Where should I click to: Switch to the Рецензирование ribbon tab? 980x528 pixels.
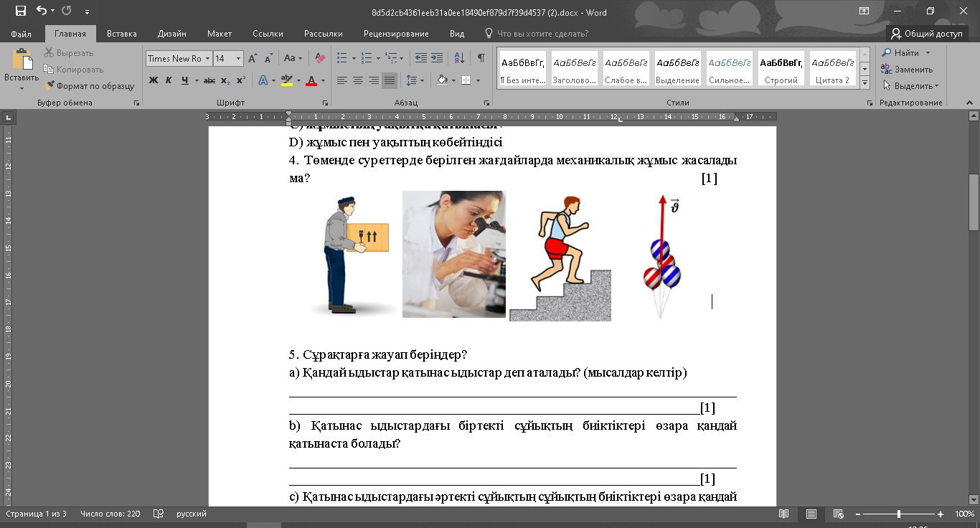[396, 34]
